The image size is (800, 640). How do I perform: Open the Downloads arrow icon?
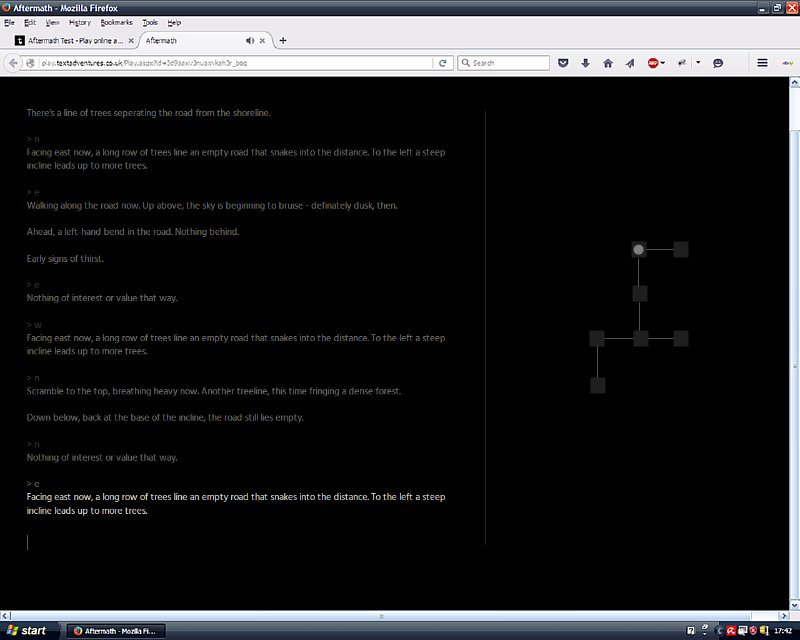(585, 63)
